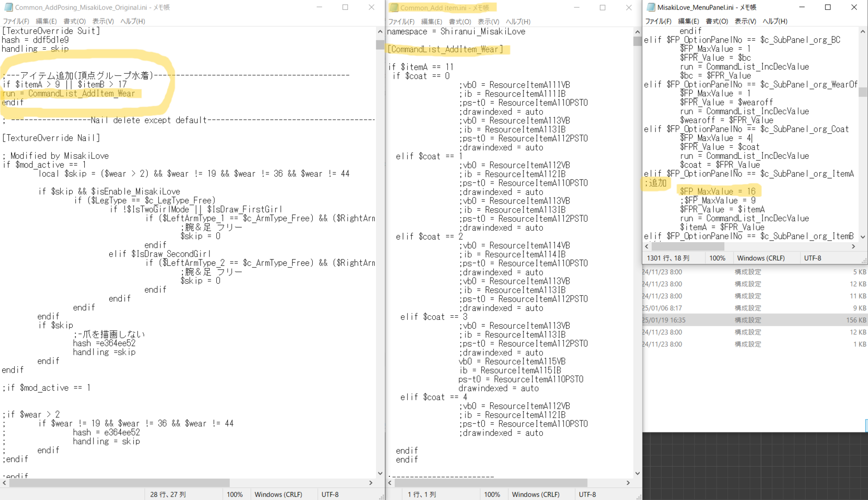
Task: Open ヘルプ(H) menu in Common_Add item window
Action: coord(518,22)
